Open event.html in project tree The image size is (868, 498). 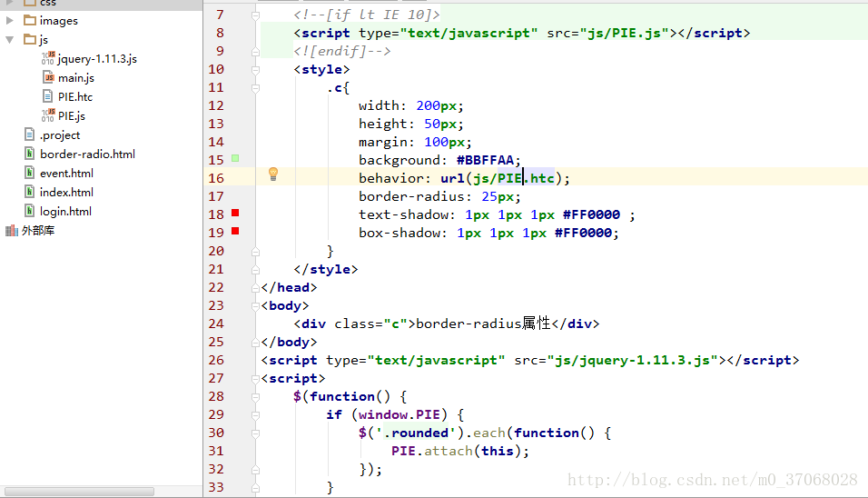click(x=66, y=174)
